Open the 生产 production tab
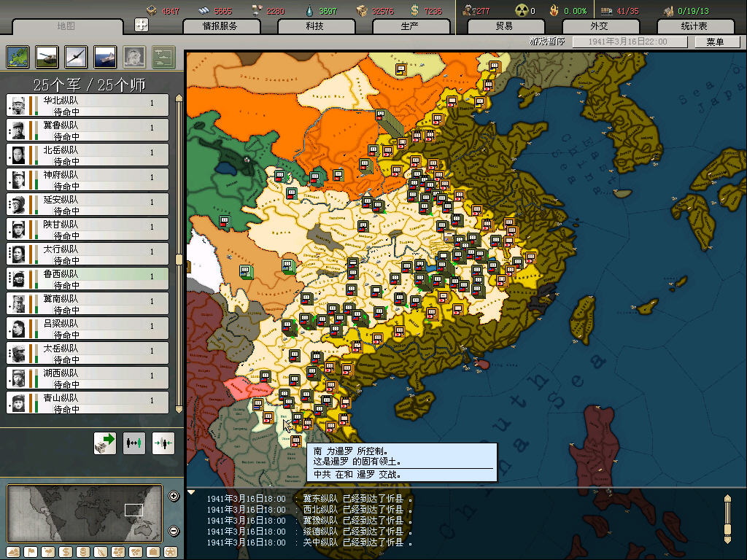The height and width of the screenshot is (560, 747). coord(411,26)
